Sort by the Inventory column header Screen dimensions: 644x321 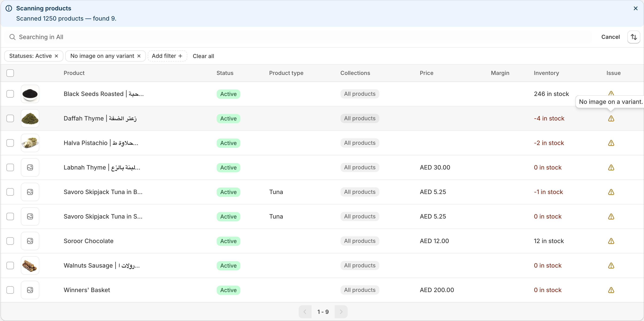[546, 73]
